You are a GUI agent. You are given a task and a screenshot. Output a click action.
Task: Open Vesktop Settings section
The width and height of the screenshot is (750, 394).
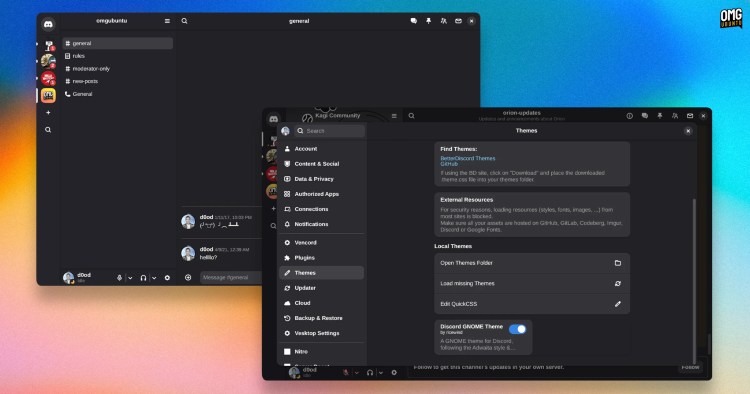(321, 333)
